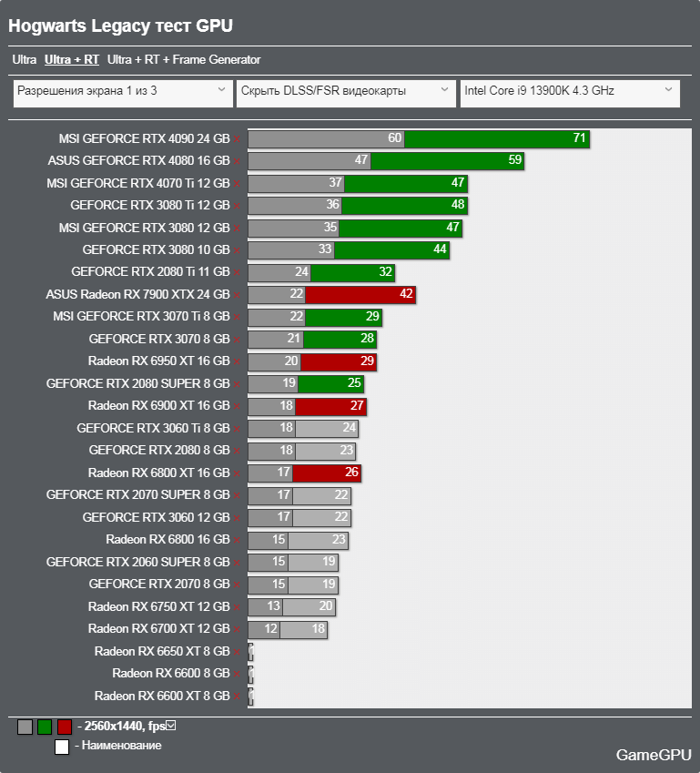Remove Radeon RX 6800 16 GB row red X
Screen dimensions: 700x773
[237, 540]
